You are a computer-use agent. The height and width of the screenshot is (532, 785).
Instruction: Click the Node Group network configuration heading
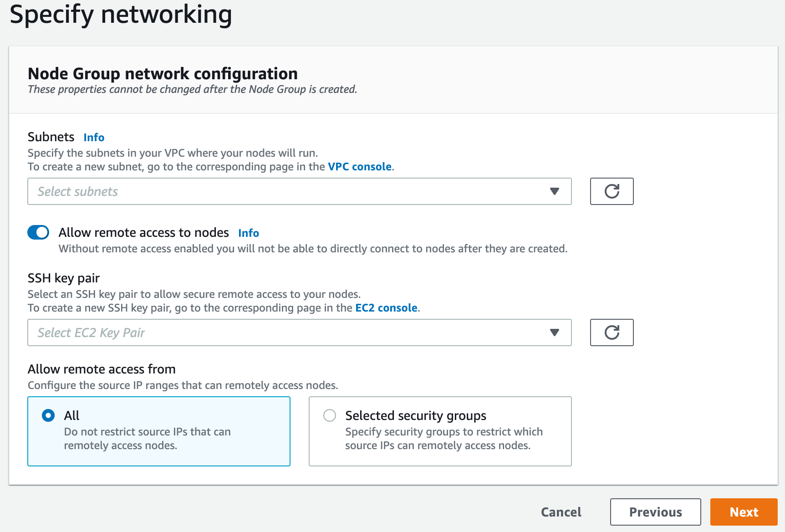(163, 73)
